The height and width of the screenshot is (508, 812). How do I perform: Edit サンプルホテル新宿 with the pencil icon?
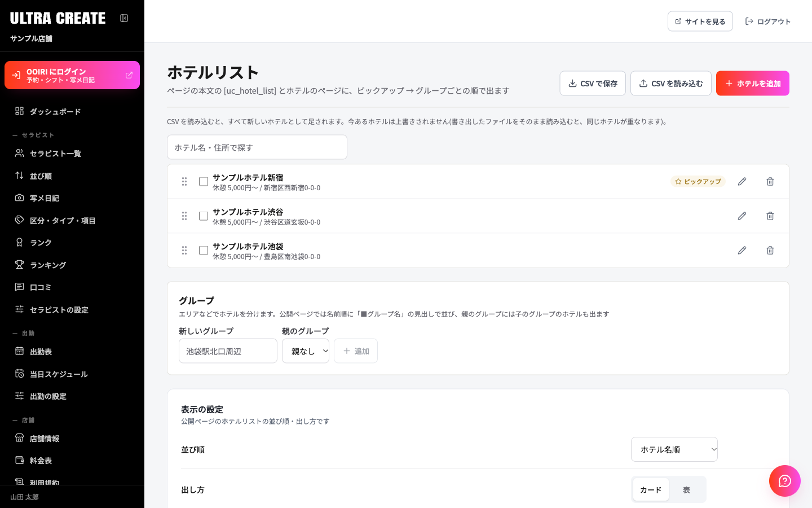(742, 182)
